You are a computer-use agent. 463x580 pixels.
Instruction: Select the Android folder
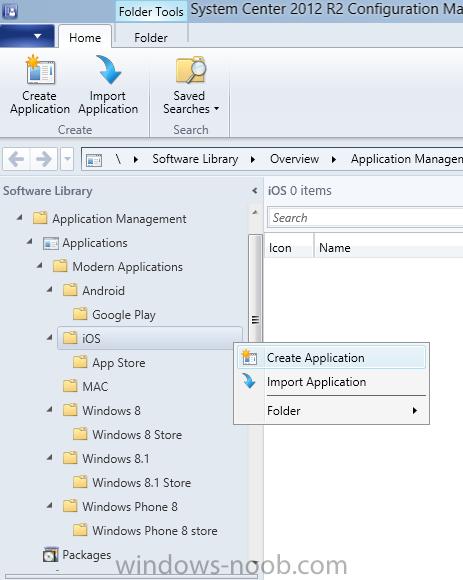tap(104, 291)
